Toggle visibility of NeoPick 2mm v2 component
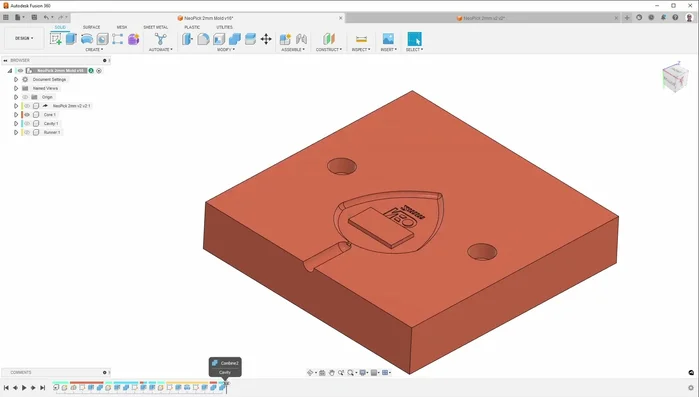This screenshot has width=699, height=397. (27, 106)
